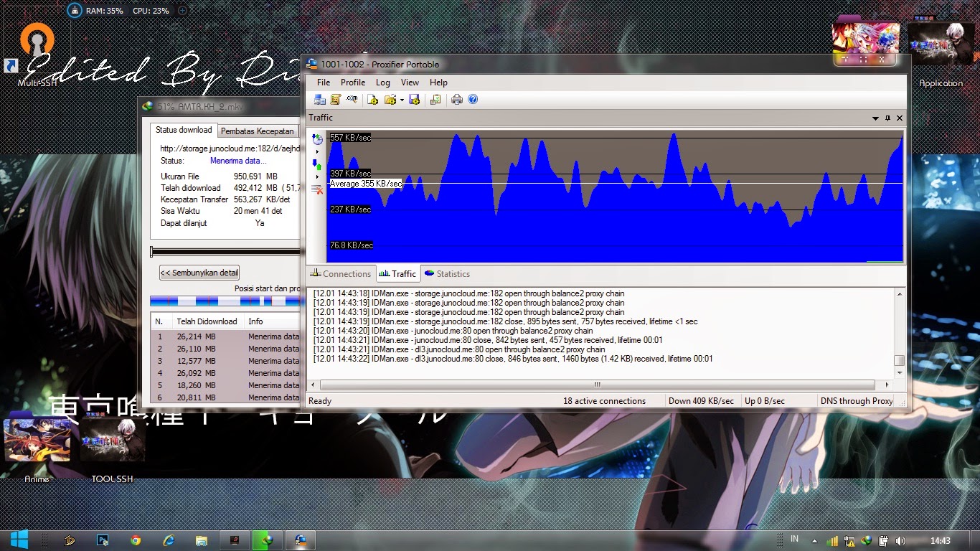Open the Profile menu
Viewport: 980px width, 551px height.
coord(353,83)
